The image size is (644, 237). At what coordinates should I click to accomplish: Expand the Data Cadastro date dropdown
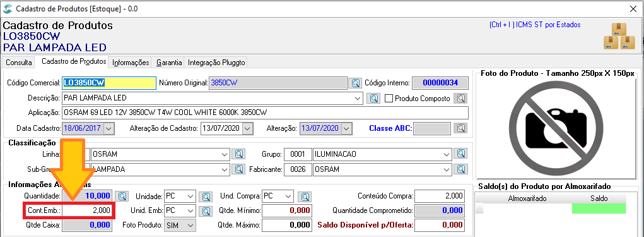point(108,128)
